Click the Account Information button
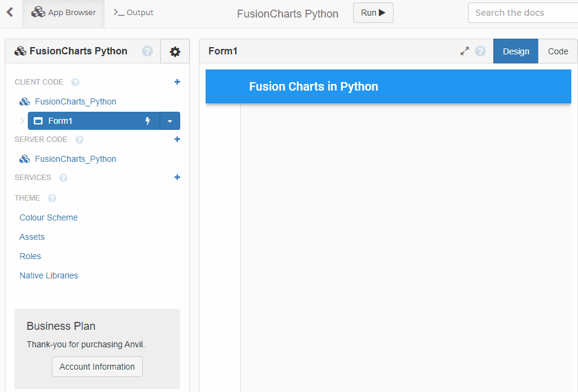 point(97,367)
